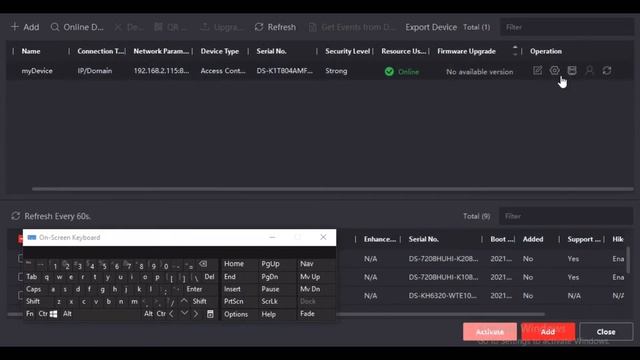
Task: Toggle the Fn key on On-Screen Keyboard
Action: (x=30, y=314)
